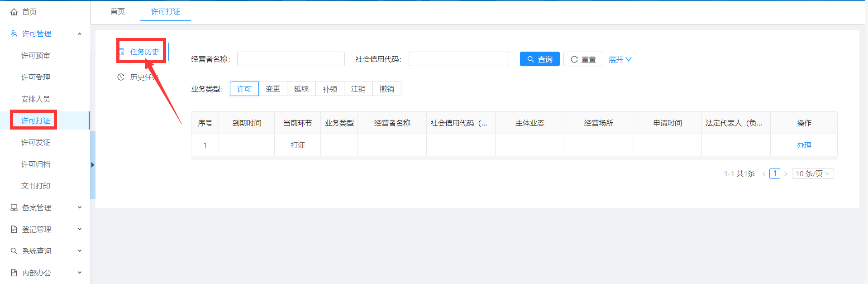Switch to the 首页 tab
Screen dimensions: 868x284
point(118,12)
